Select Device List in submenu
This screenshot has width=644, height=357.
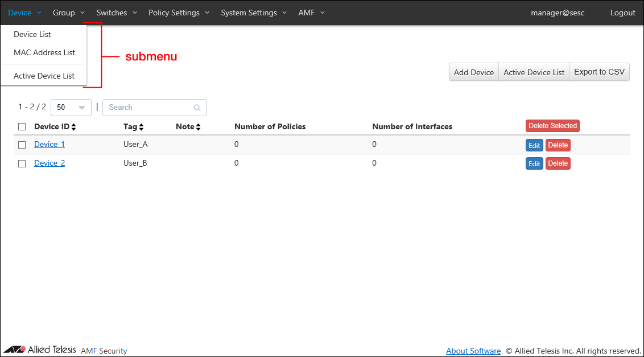click(x=32, y=34)
